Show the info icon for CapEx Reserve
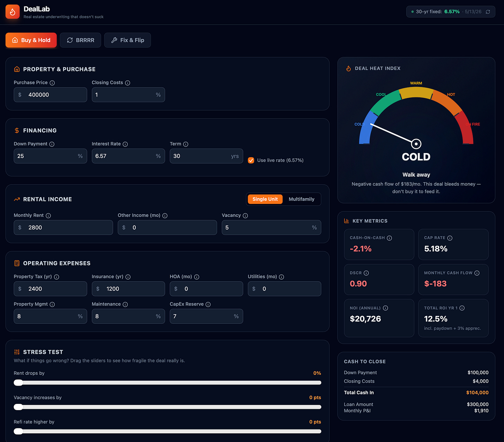The image size is (504, 442). click(208, 304)
